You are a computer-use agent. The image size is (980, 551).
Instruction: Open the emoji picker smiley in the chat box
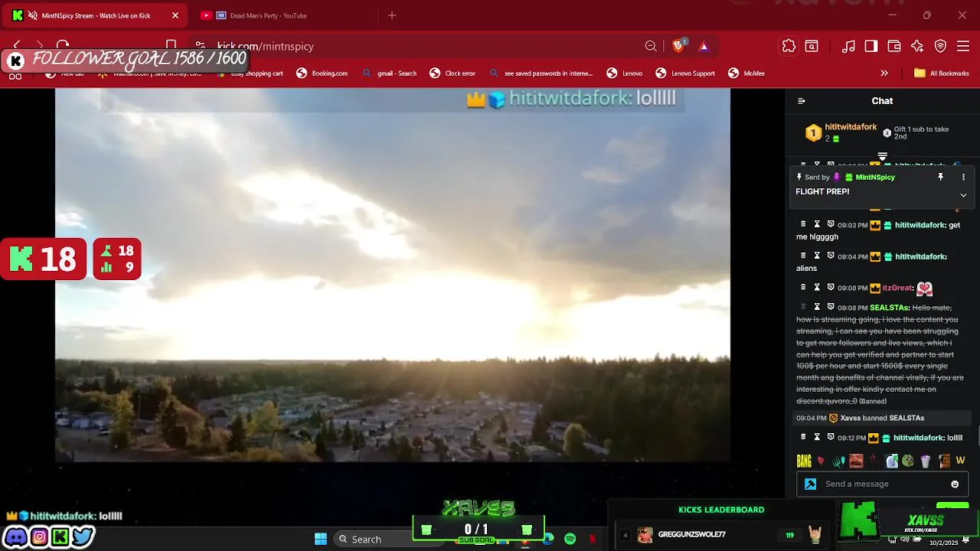(955, 484)
